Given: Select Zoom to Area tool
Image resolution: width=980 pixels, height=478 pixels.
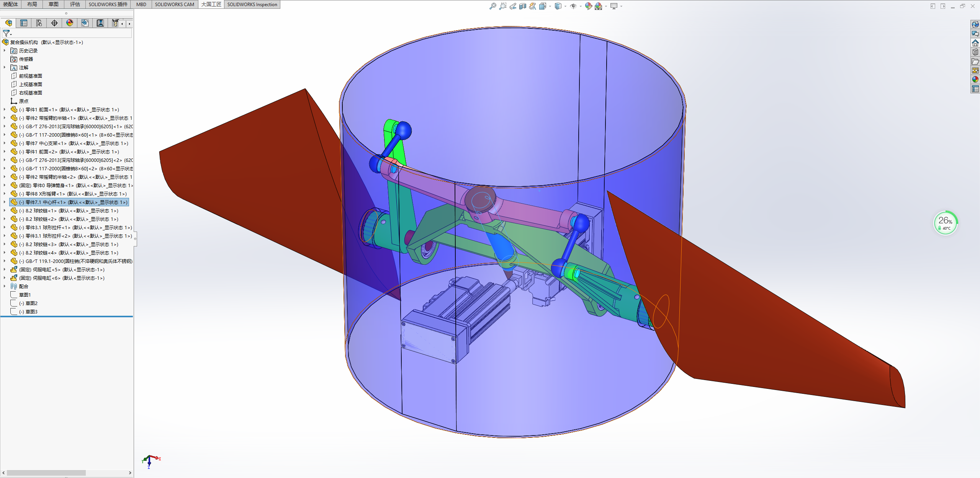Looking at the screenshot, I should [502, 6].
